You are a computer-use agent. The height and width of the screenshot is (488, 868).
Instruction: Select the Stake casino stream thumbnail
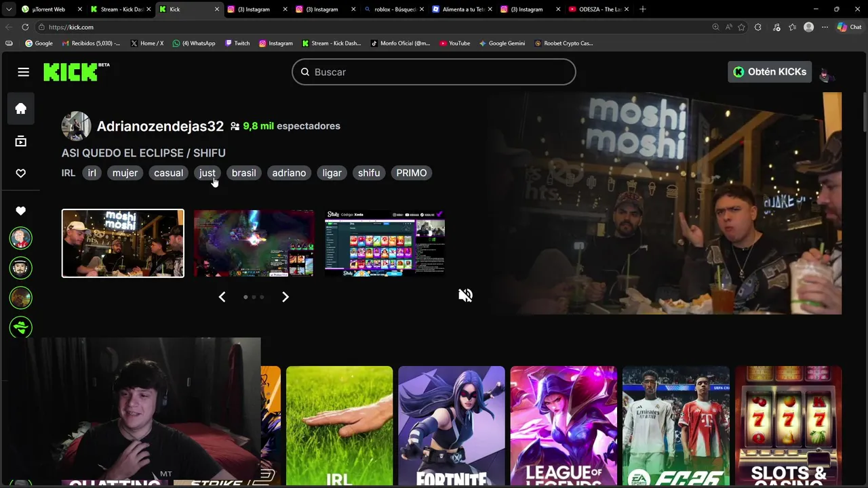[384, 243]
